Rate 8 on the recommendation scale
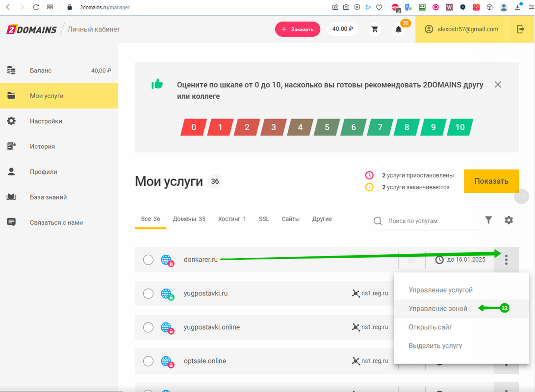The image size is (535, 392). [407, 127]
